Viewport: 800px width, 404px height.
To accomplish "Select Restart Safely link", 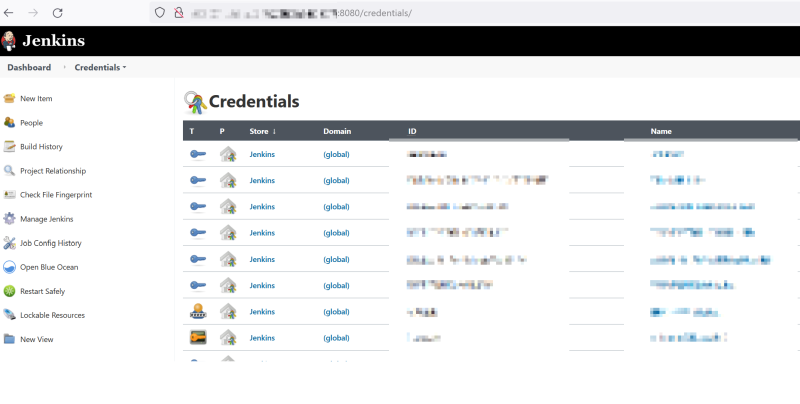I will (x=43, y=291).
